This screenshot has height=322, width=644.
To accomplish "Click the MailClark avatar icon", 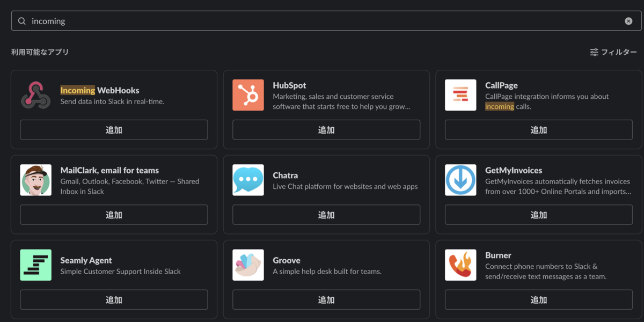I will click(x=36, y=180).
